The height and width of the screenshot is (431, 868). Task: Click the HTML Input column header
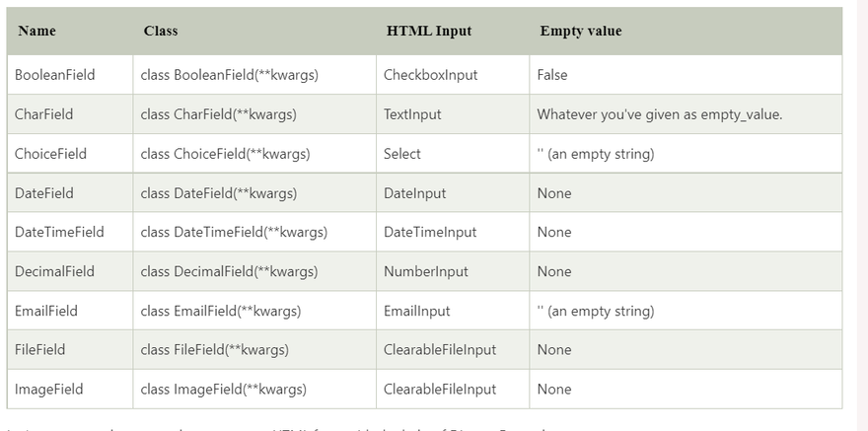click(x=429, y=31)
